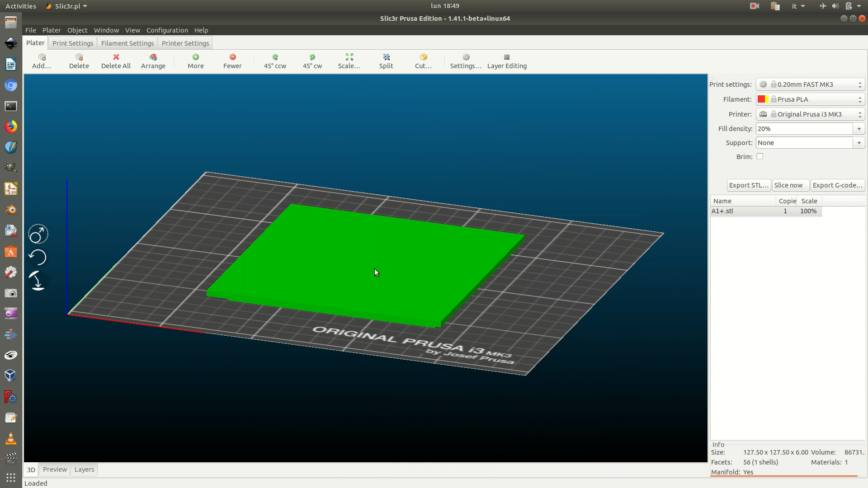Arrange objects on the plater
The height and width of the screenshot is (488, 868).
pyautogui.click(x=153, y=61)
